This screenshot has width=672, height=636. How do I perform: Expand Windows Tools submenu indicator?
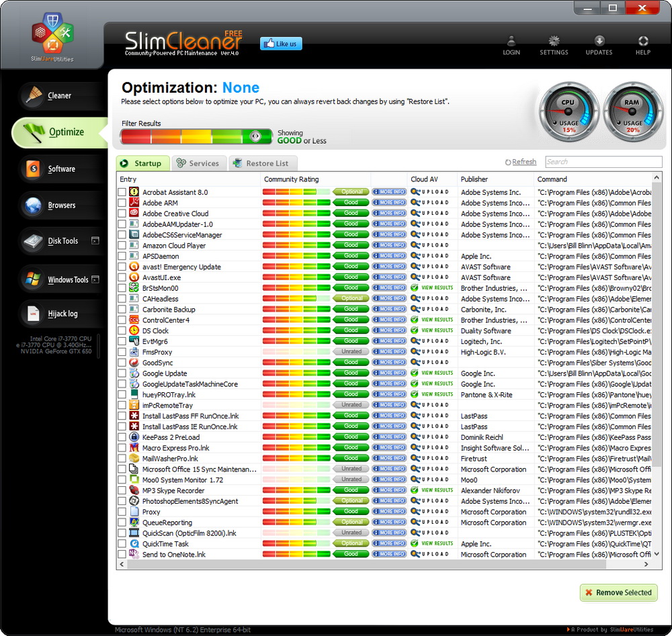coord(95,279)
